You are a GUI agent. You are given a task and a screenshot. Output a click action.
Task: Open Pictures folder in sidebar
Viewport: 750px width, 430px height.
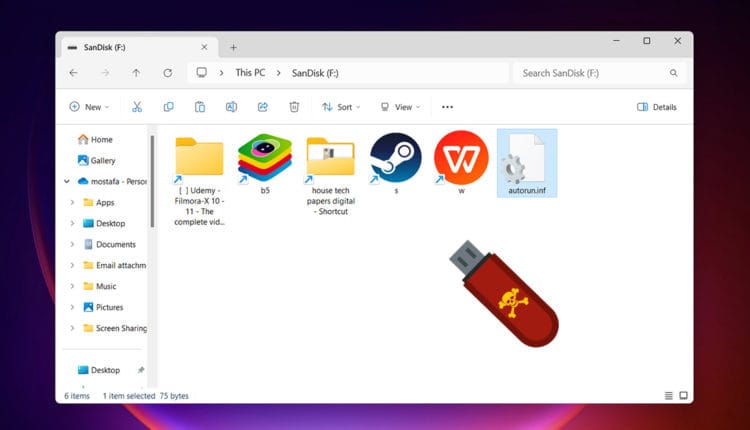(103, 307)
